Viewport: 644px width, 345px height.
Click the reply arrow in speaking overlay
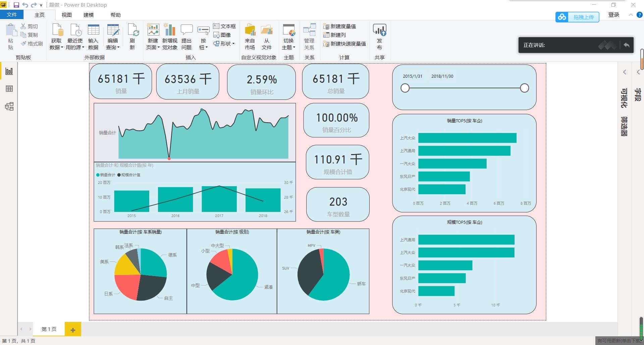(x=626, y=45)
